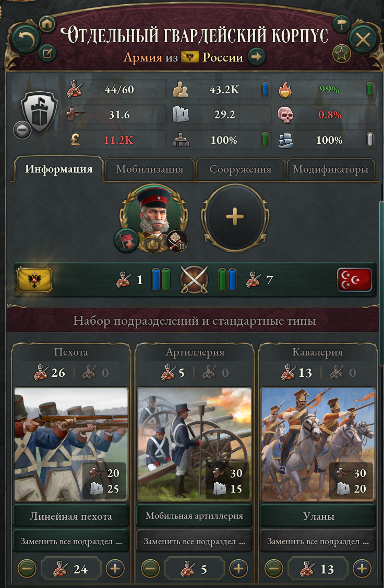Expand the Уланы unit type selector
This screenshot has width=384, height=588.
pyautogui.click(x=318, y=516)
